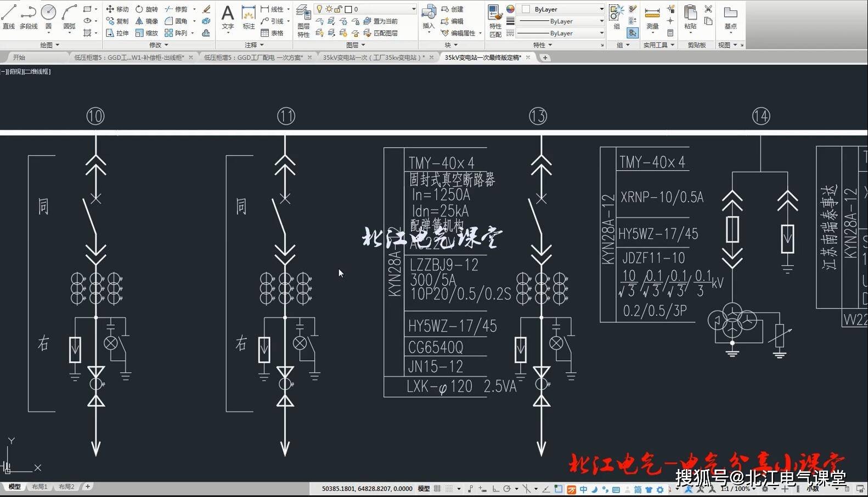Click the Insert block (插入) button
The image size is (868, 497).
[x=429, y=18]
